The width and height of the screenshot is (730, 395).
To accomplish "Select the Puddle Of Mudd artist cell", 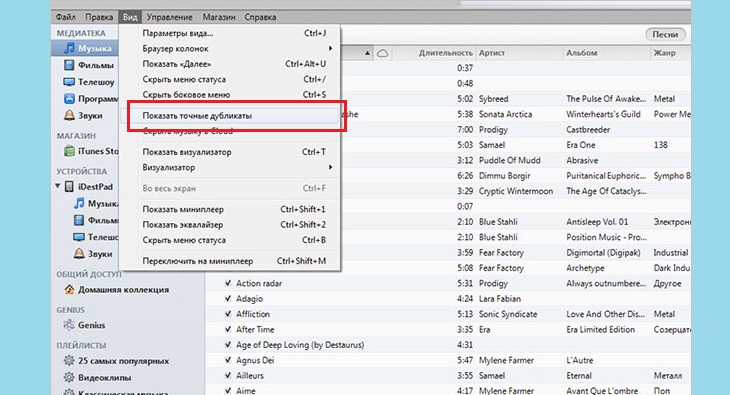I will (510, 160).
